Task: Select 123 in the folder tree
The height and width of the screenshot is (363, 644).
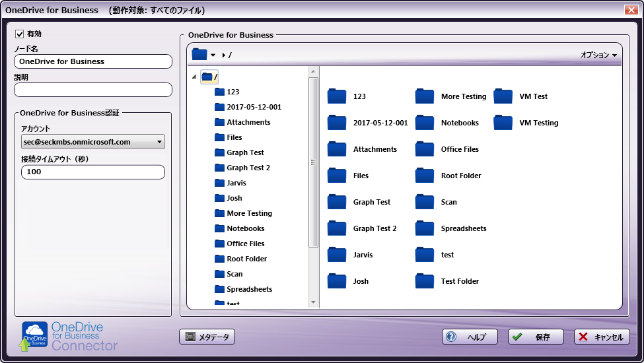Action: [x=227, y=92]
